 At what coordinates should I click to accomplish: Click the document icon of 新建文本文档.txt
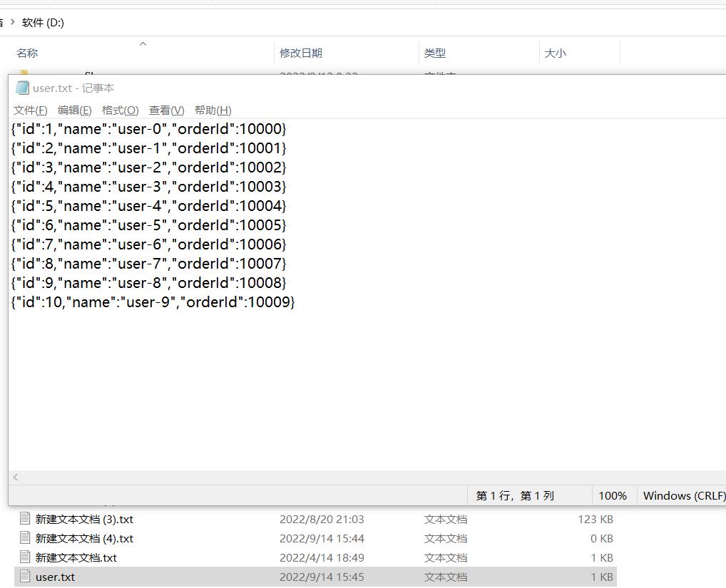click(24, 557)
